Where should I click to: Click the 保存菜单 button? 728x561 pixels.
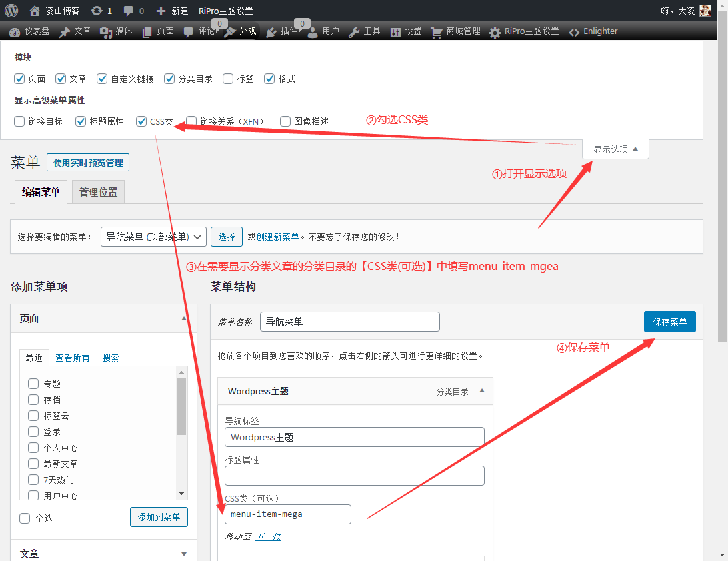(669, 322)
